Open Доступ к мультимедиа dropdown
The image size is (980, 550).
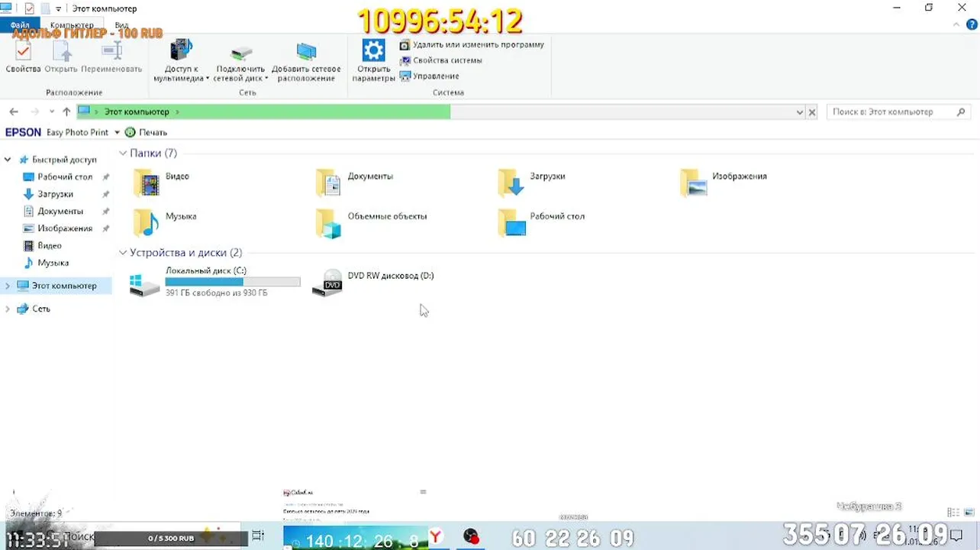[182, 61]
